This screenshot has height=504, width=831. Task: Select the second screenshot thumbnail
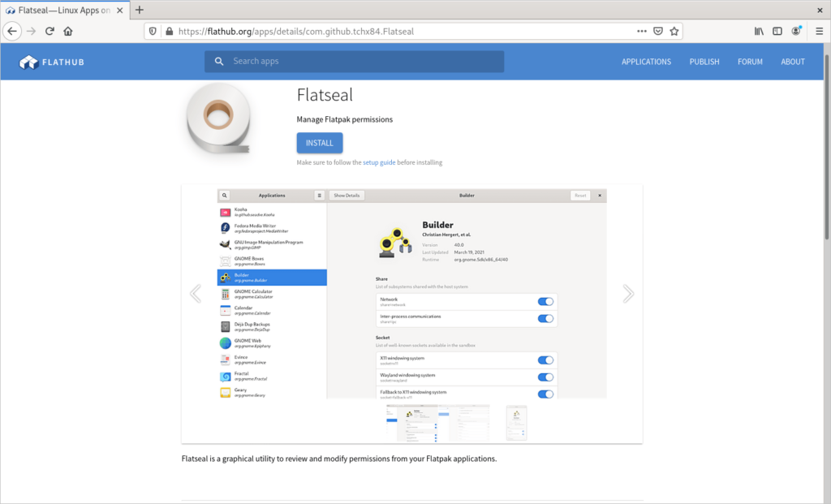[463, 422]
